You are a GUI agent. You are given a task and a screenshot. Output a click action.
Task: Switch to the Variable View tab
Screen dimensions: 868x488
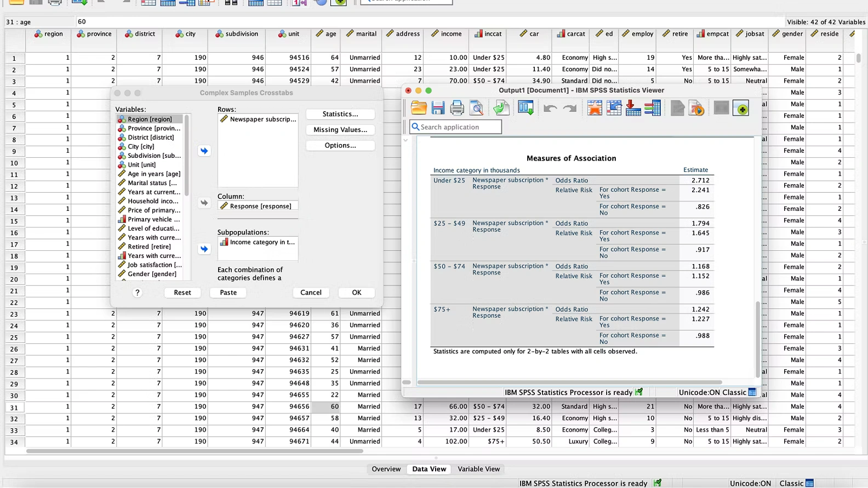tap(478, 469)
